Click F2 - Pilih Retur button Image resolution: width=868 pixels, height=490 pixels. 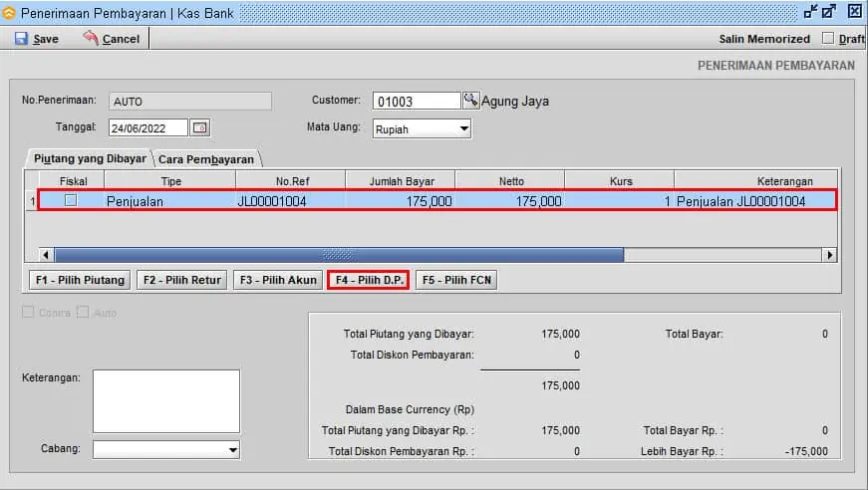[182, 280]
